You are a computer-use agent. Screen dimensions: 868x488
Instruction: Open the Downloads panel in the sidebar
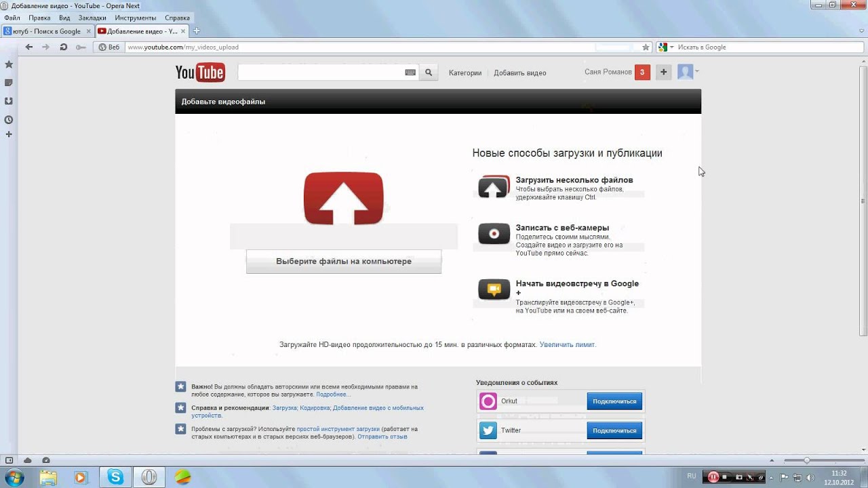9,101
